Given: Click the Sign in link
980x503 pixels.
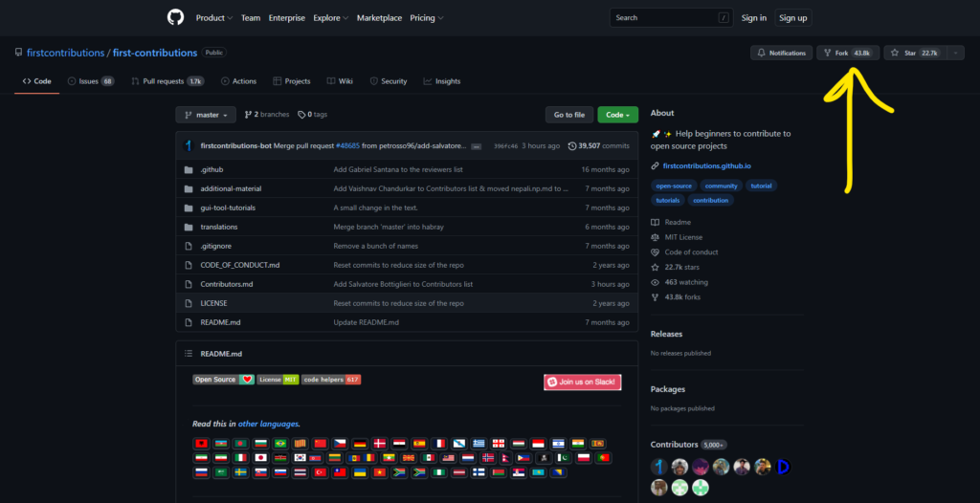Looking at the screenshot, I should click(754, 18).
